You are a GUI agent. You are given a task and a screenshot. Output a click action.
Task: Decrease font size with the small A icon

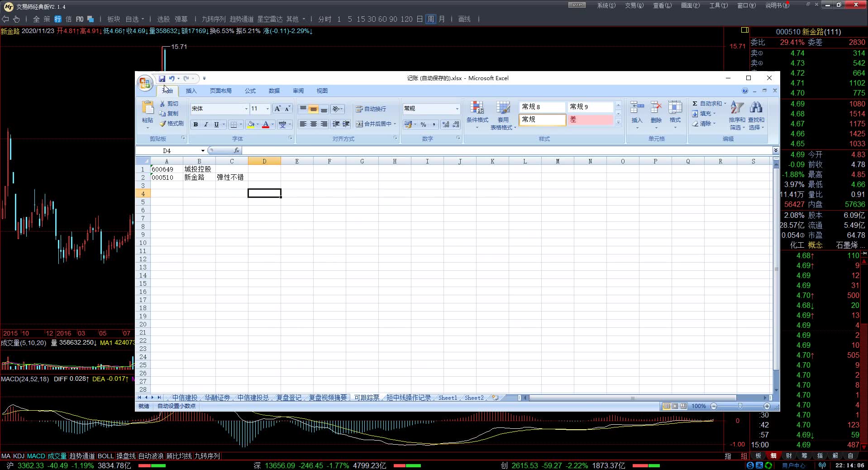[x=287, y=109]
